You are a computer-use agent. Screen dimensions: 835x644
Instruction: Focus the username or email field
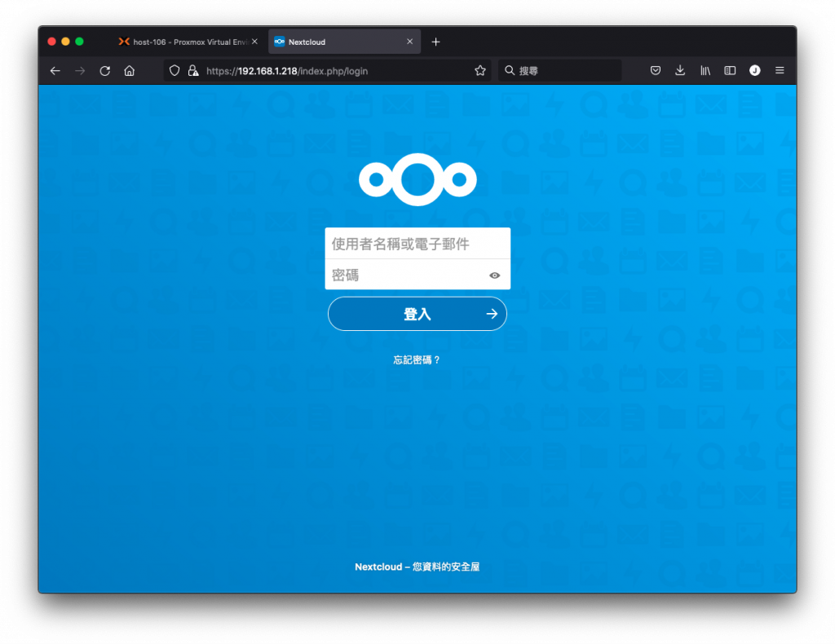(x=417, y=244)
